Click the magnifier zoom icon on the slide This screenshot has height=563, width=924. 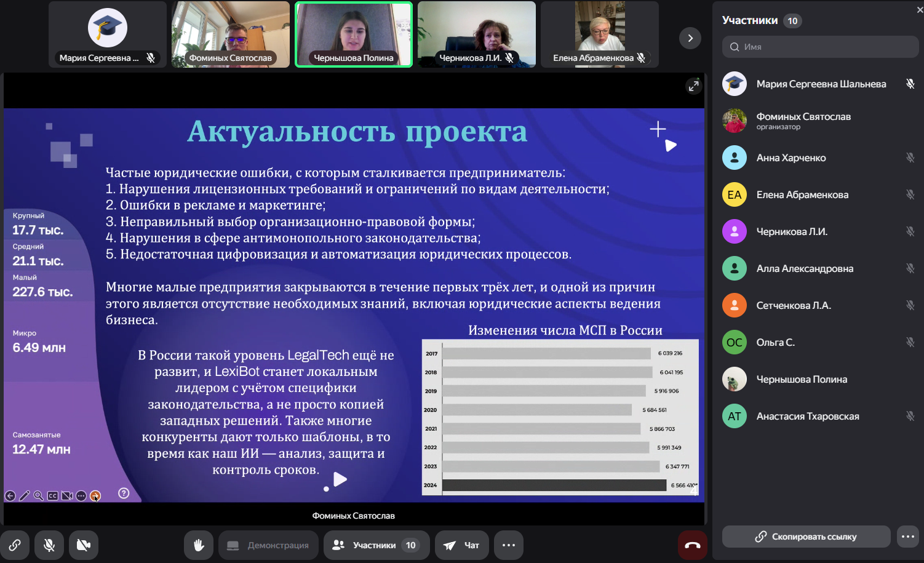(x=39, y=496)
